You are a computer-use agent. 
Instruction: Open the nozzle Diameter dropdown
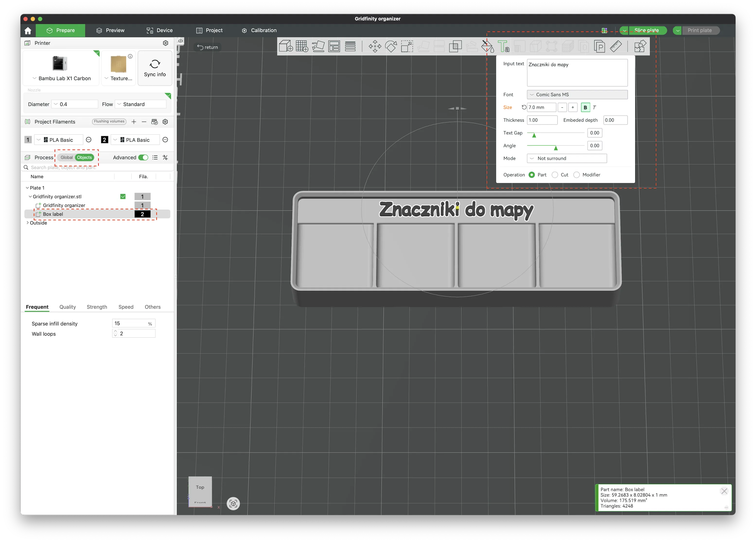pyautogui.click(x=75, y=104)
